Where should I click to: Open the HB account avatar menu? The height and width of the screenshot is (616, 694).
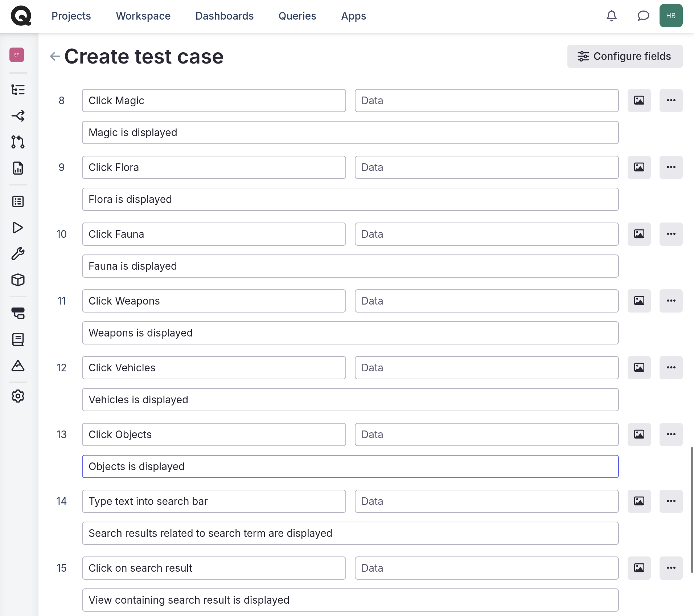click(x=671, y=16)
